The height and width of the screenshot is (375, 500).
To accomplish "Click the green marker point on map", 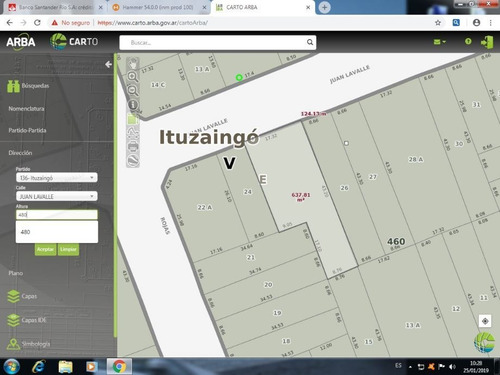I will pos(239,77).
